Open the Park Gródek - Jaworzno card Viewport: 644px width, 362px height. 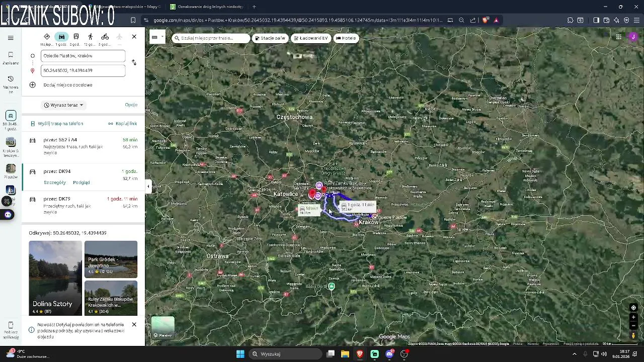pyautogui.click(x=111, y=259)
